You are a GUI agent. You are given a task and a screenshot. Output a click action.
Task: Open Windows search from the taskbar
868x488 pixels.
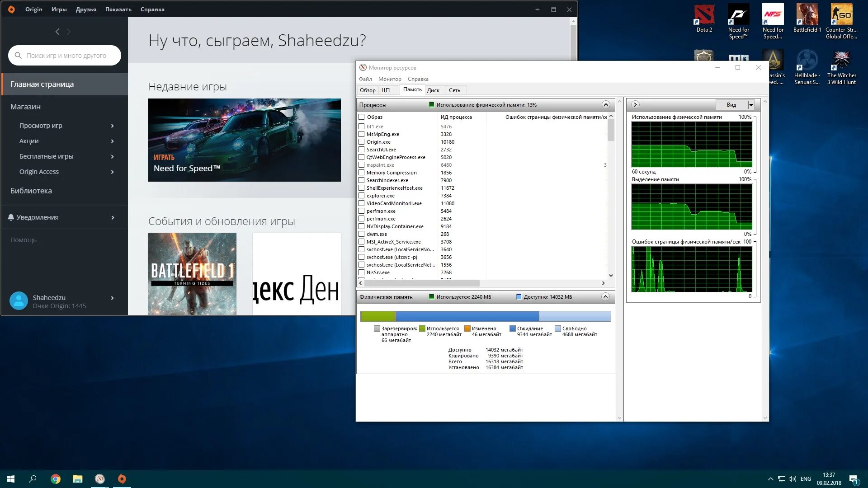(33, 479)
